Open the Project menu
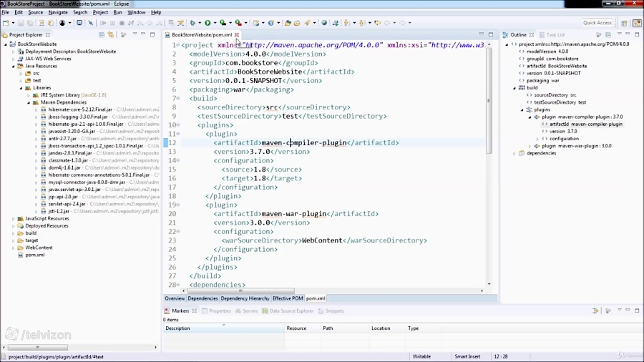 click(x=100, y=12)
